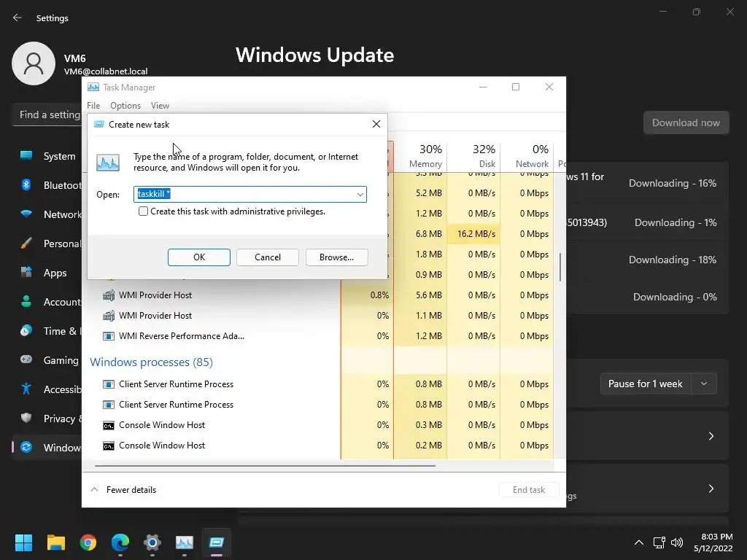Image resolution: width=747 pixels, height=560 pixels.
Task: Select the Windows Update sidebar icon
Action: pyautogui.click(x=26, y=447)
